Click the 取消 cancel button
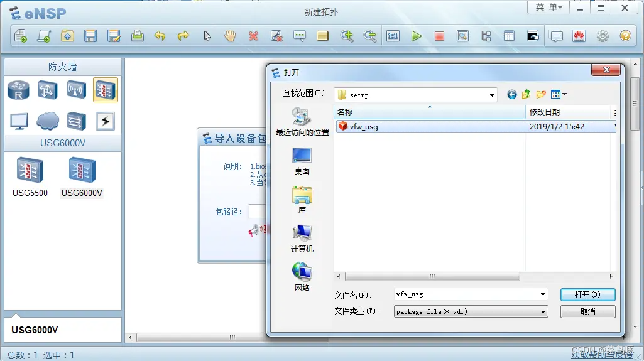 click(587, 312)
